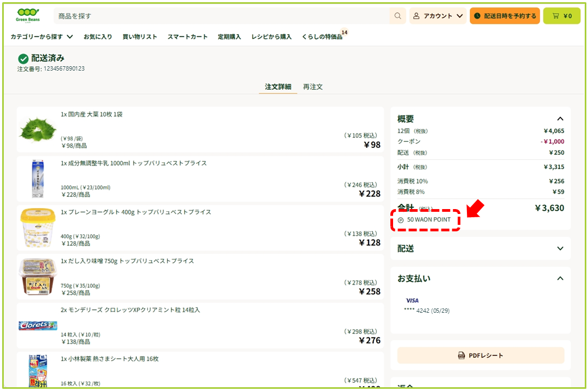
Task: Click the order number 1234567890123
Action: pyautogui.click(x=64, y=68)
